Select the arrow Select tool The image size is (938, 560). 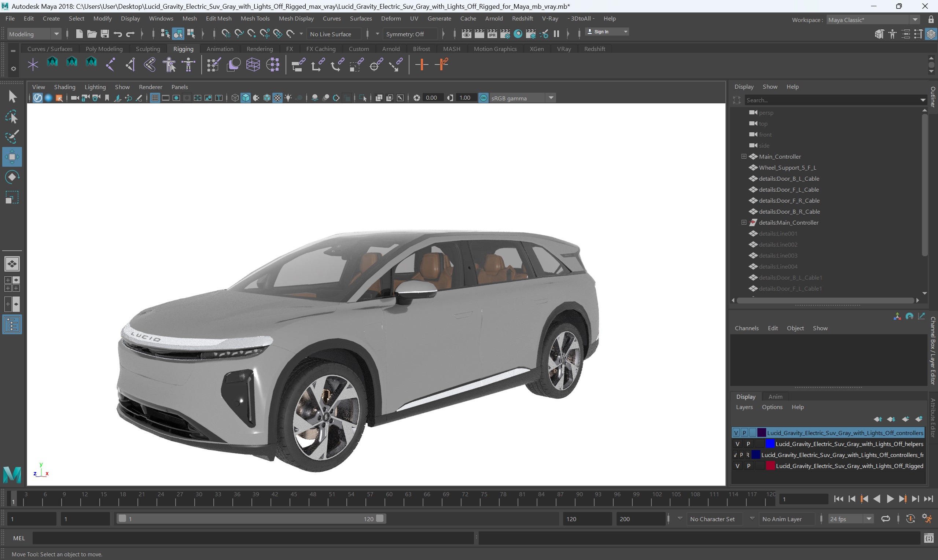(12, 97)
